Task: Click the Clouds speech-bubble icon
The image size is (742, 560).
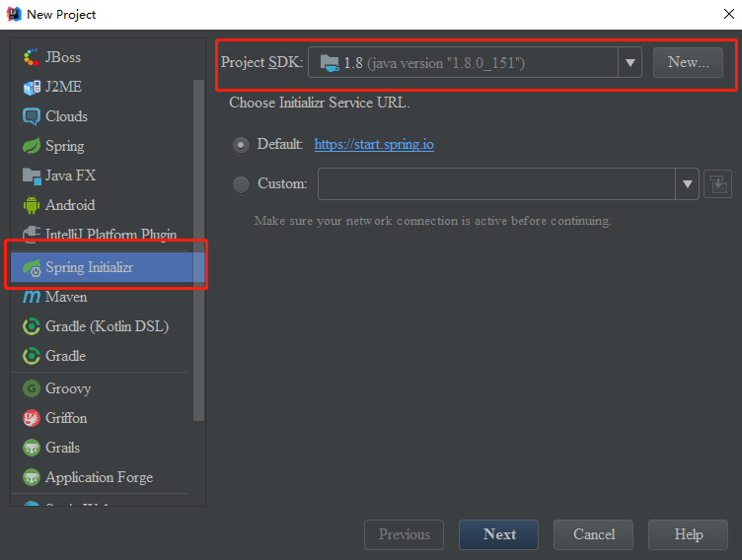Action: 32,116
